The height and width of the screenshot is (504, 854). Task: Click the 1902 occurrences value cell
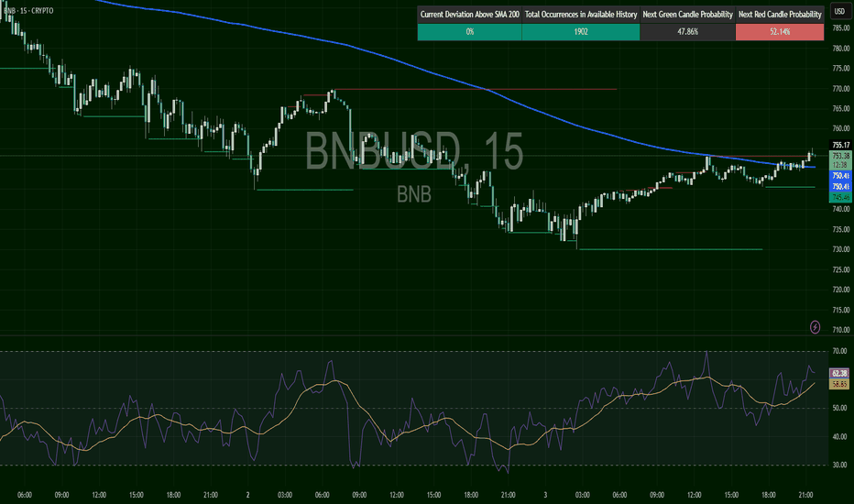(x=581, y=31)
